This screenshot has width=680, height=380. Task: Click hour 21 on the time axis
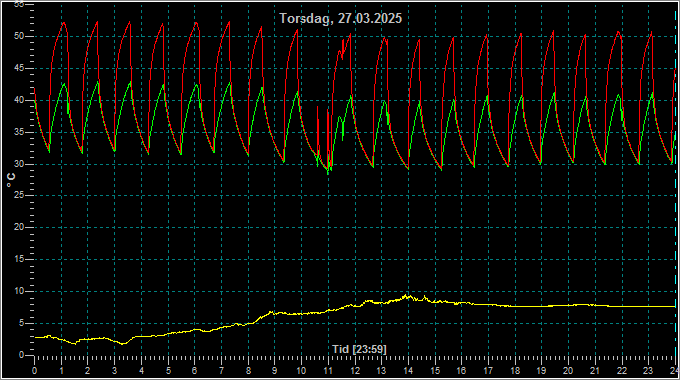(x=595, y=371)
